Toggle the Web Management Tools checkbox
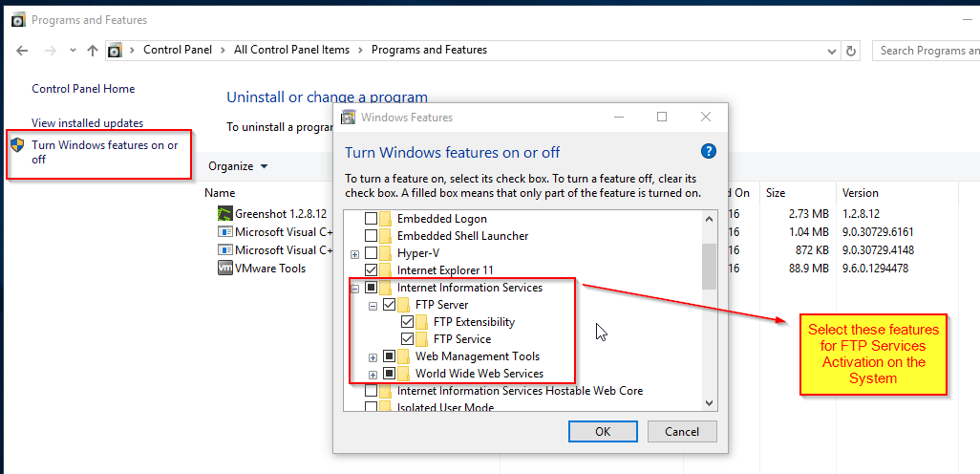This screenshot has height=474, width=980. tap(389, 356)
